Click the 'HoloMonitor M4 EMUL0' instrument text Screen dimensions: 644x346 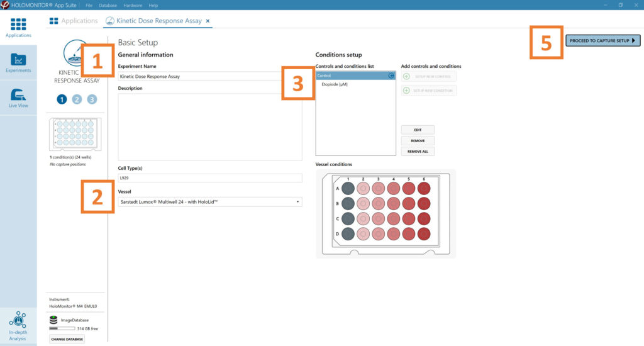tap(73, 306)
